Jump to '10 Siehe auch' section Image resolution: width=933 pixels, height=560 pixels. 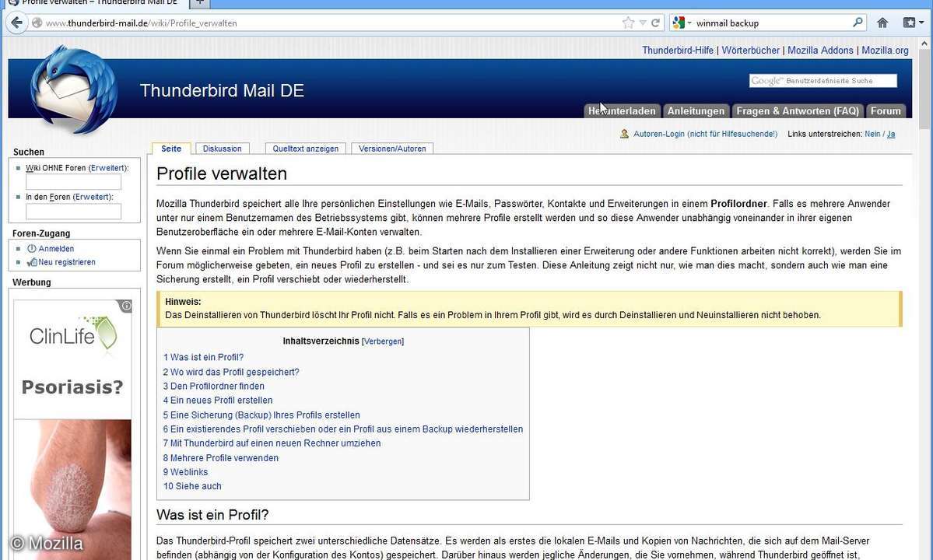pos(192,486)
